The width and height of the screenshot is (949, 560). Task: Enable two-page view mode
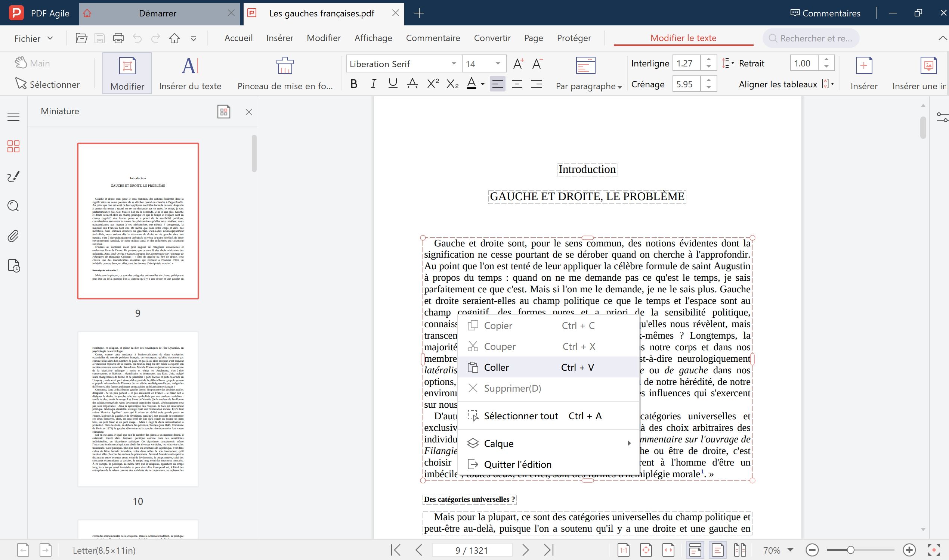click(740, 550)
